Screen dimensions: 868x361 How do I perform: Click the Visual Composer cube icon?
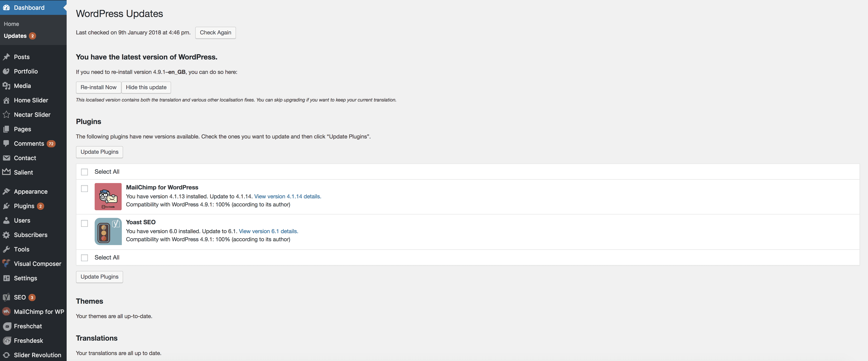pos(6,264)
